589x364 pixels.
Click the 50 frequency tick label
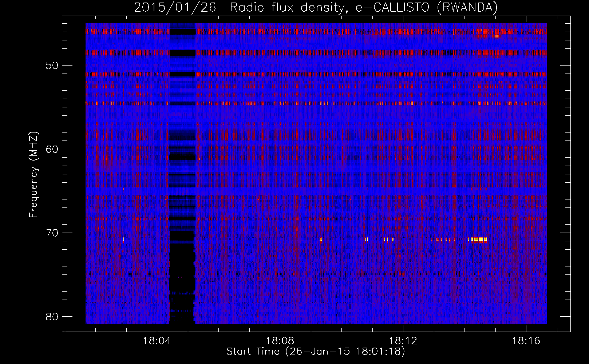coord(52,66)
